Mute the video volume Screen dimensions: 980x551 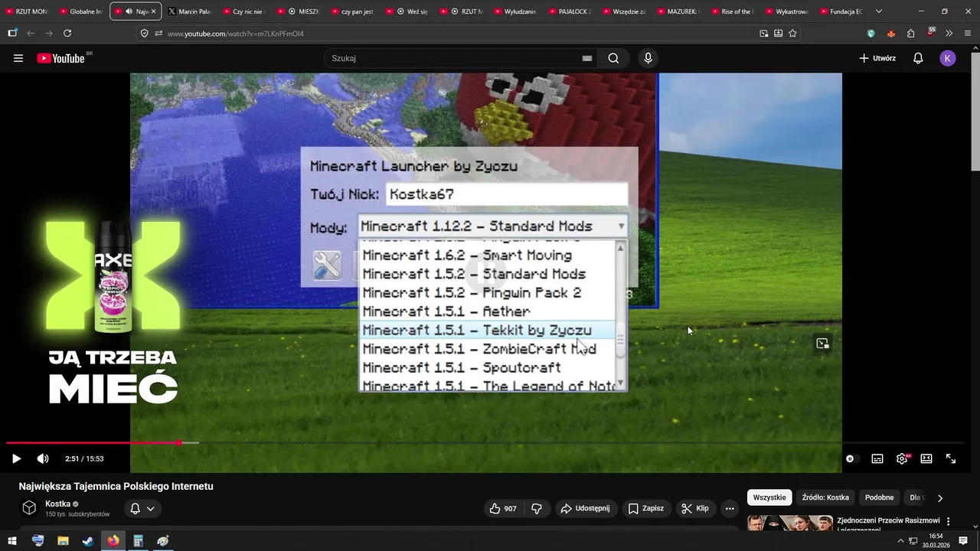coord(43,458)
